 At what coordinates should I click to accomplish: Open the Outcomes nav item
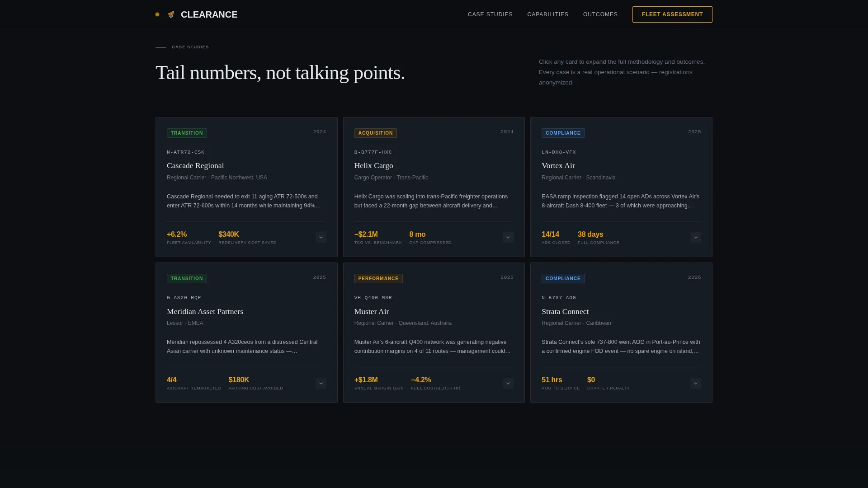(x=600, y=14)
